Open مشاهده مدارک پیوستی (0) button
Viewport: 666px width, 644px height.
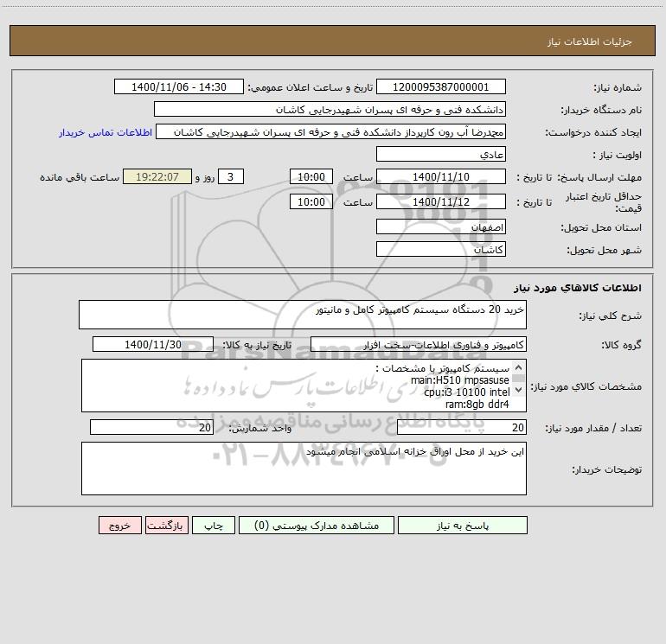tap(317, 526)
